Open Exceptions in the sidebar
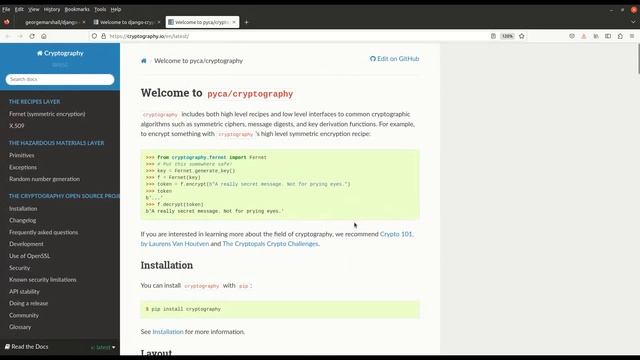The height and width of the screenshot is (360, 640). (23, 167)
